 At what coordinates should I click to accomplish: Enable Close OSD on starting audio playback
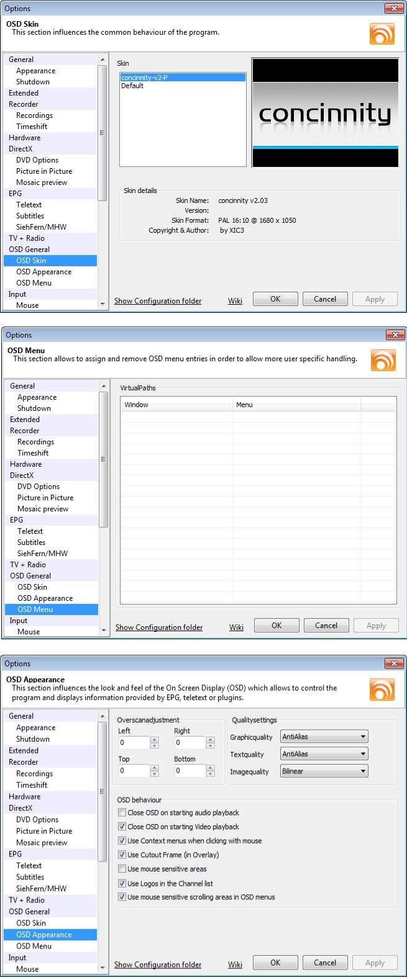click(122, 812)
